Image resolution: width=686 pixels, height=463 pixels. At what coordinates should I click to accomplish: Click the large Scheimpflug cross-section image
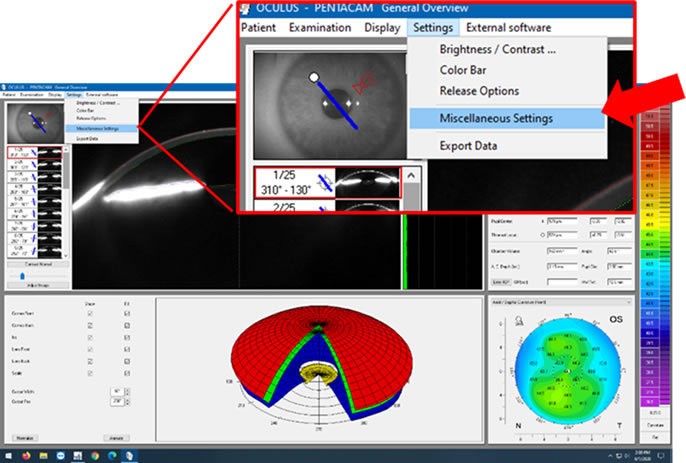click(236, 196)
